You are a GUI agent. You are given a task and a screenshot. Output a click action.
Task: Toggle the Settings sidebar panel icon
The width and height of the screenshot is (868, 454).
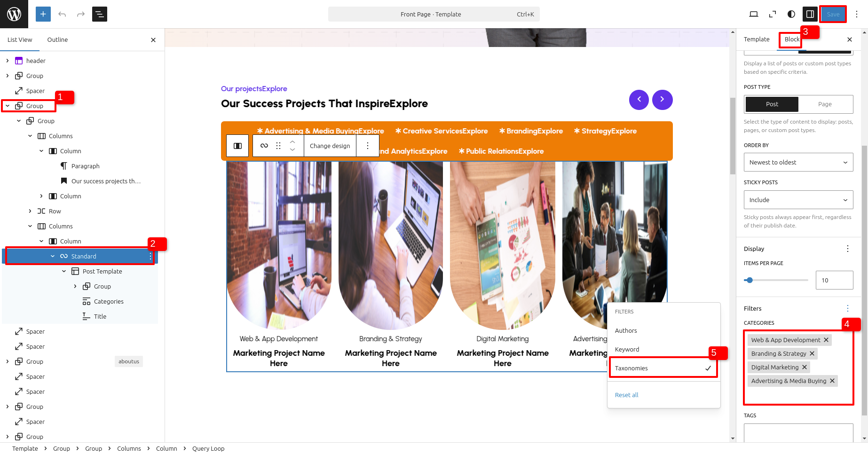click(810, 14)
